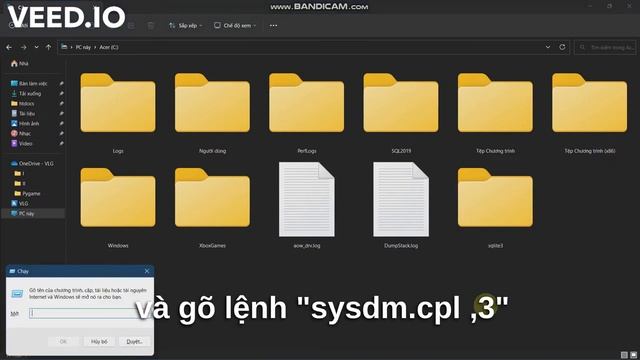640x360 pixels.
Task: Select PC này in the address breadcrumb
Action: point(83,47)
